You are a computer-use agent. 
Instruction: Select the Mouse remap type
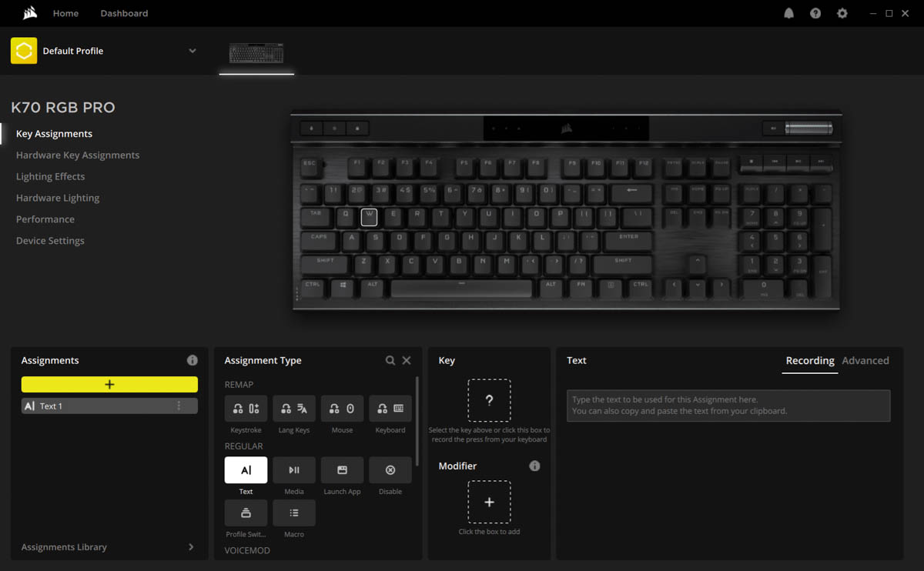pyautogui.click(x=342, y=409)
